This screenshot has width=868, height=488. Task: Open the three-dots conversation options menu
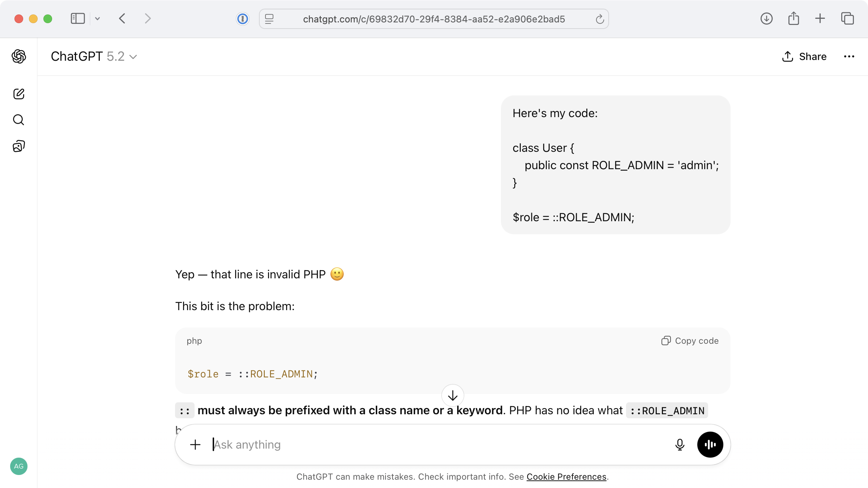point(849,56)
